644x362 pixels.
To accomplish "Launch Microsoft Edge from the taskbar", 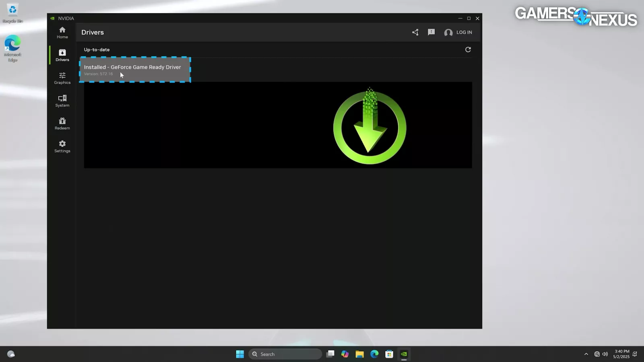I will coord(374,354).
